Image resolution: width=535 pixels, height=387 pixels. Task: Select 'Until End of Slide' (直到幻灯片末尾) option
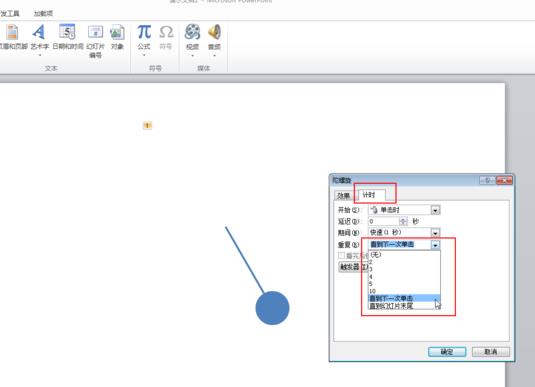tap(404, 306)
